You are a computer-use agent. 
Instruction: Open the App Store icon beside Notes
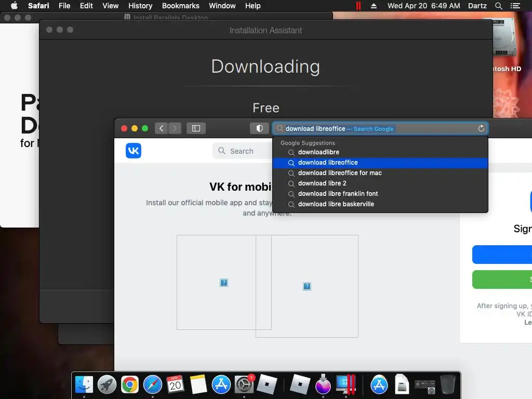(221, 385)
